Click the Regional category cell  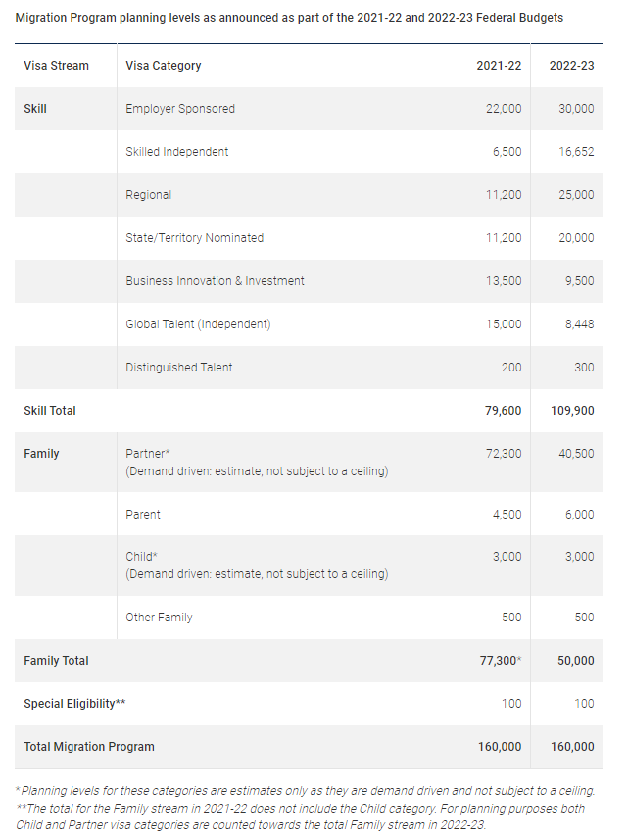149,195
